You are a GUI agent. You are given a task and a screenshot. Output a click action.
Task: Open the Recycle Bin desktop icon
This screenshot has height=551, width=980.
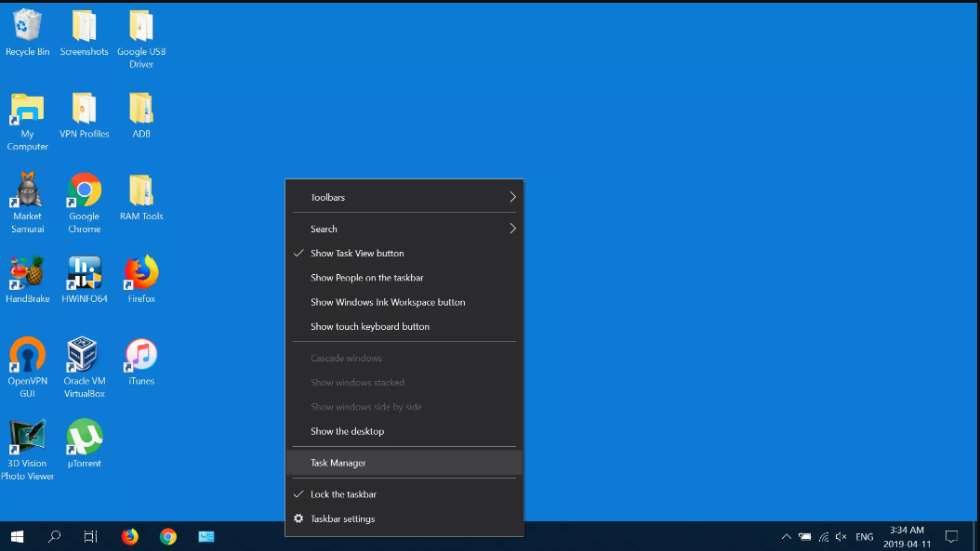27,33
